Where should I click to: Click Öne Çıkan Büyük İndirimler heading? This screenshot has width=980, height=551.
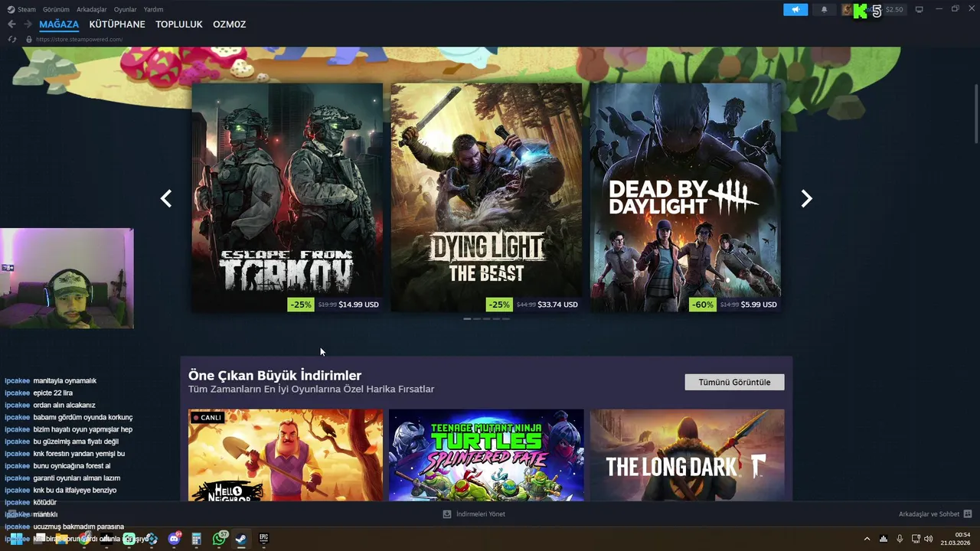[x=275, y=375]
